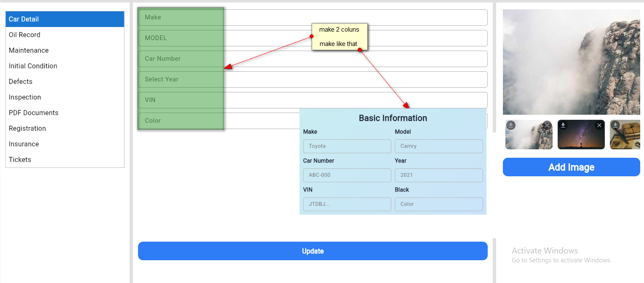
Task: Click the large mountain preview image
Action: tap(571, 62)
